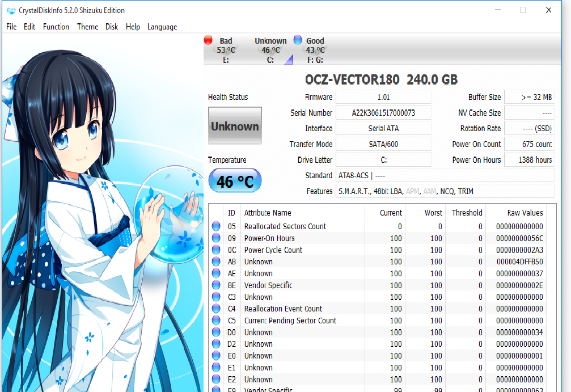Viewport: 571px width, 392px height.
Task: Click status icon of BE Vendor Specific
Action: (x=216, y=285)
